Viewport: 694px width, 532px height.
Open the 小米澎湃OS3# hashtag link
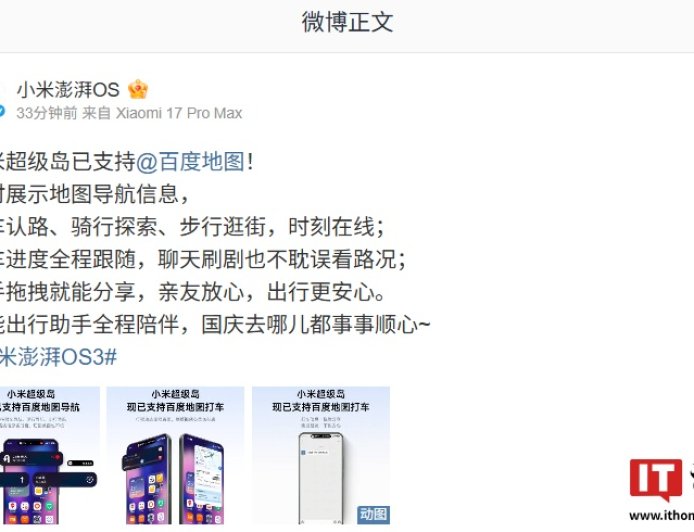(x=58, y=357)
